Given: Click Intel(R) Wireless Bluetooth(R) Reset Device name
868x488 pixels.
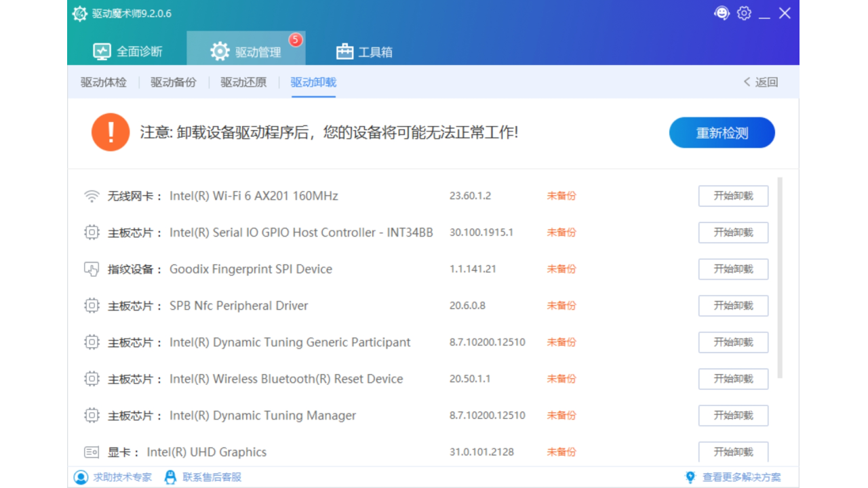Looking at the screenshot, I should (x=286, y=379).
